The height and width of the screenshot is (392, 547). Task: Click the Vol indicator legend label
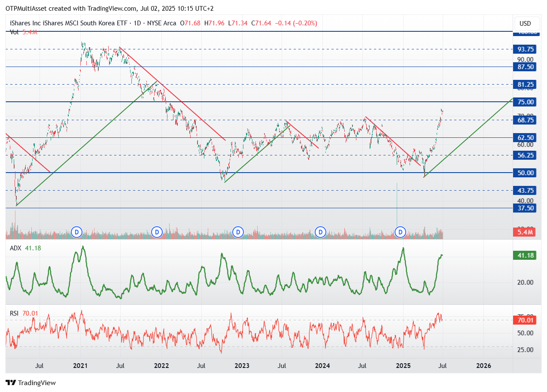(14, 31)
